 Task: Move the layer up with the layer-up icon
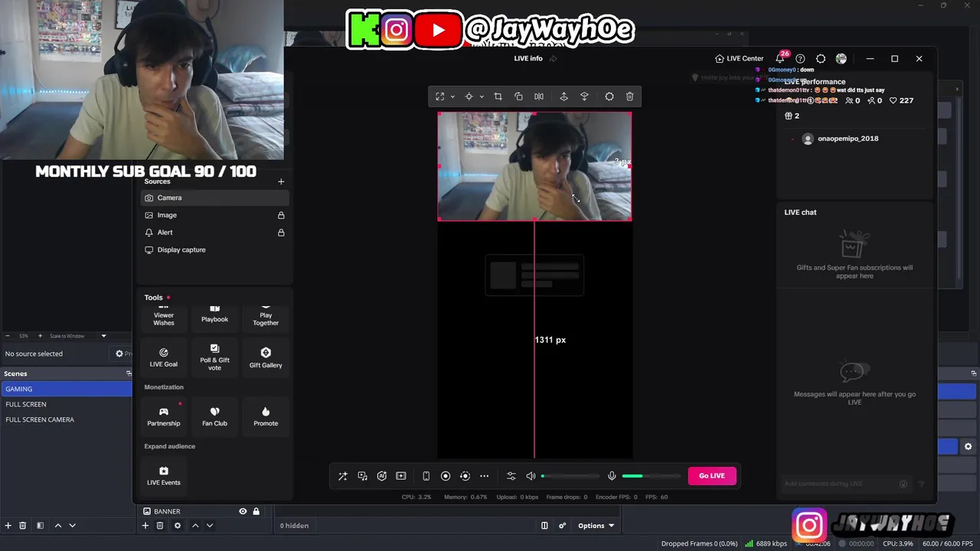coord(563,96)
